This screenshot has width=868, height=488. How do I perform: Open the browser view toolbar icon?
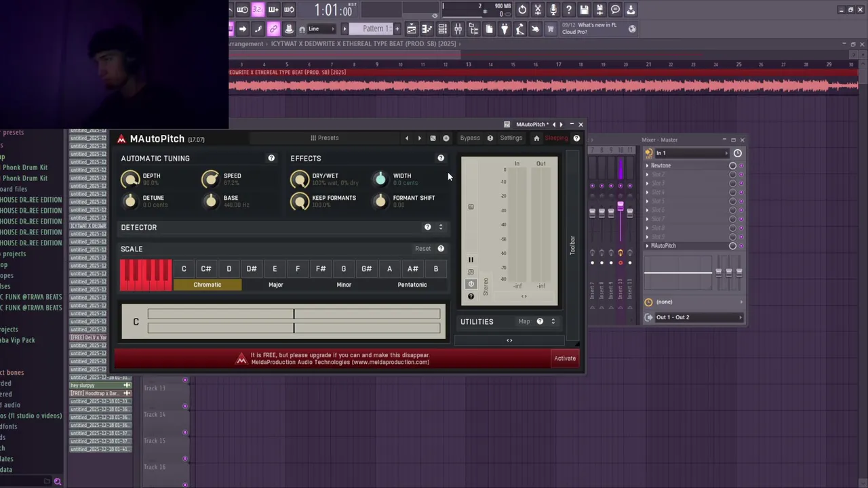tap(473, 29)
